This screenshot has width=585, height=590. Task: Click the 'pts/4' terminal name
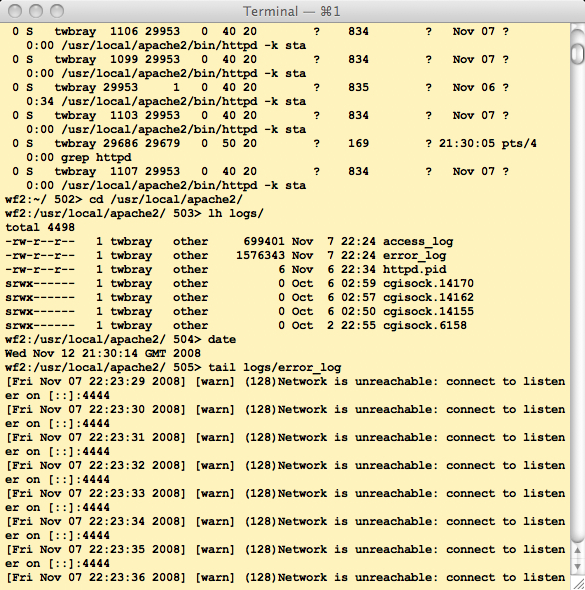pyautogui.click(x=519, y=144)
